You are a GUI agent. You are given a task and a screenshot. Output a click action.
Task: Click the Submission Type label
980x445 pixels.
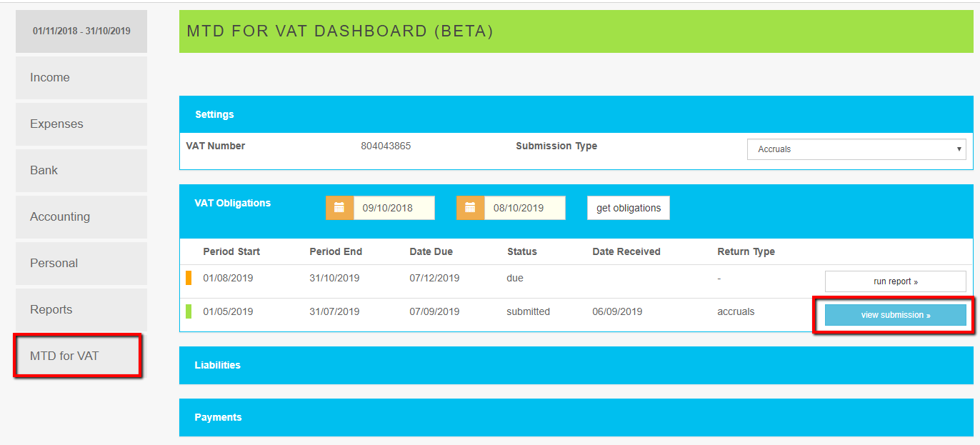click(x=556, y=146)
